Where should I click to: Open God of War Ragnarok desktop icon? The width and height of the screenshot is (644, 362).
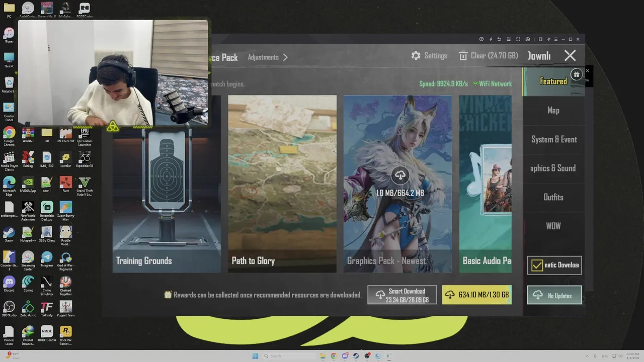pos(66,260)
